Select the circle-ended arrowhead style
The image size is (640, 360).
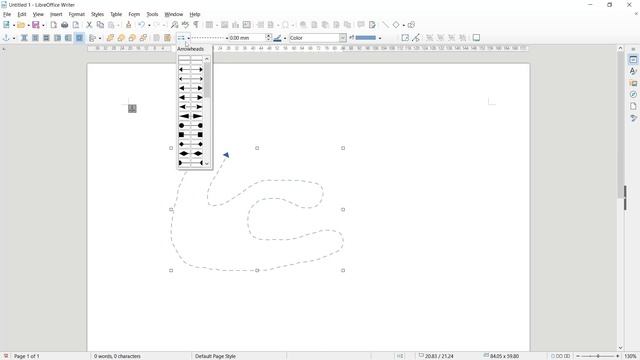click(x=191, y=125)
